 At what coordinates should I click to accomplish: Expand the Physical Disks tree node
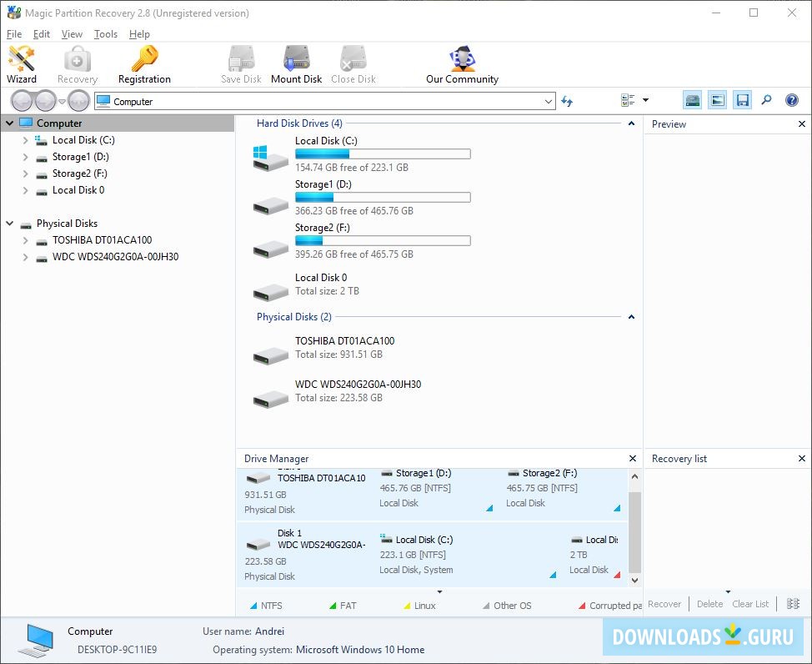pyautogui.click(x=8, y=223)
